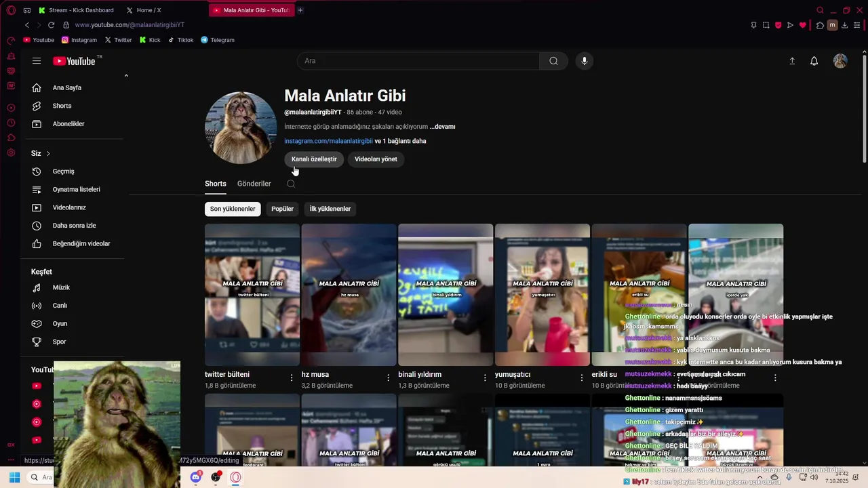Click the YouTube logo

coord(74,61)
